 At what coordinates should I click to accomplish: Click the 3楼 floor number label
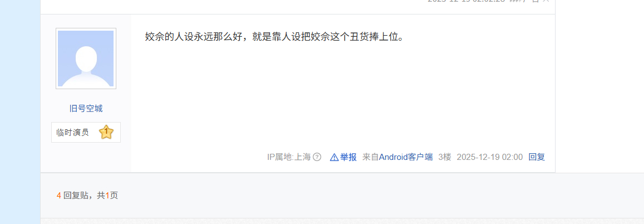[x=445, y=157]
